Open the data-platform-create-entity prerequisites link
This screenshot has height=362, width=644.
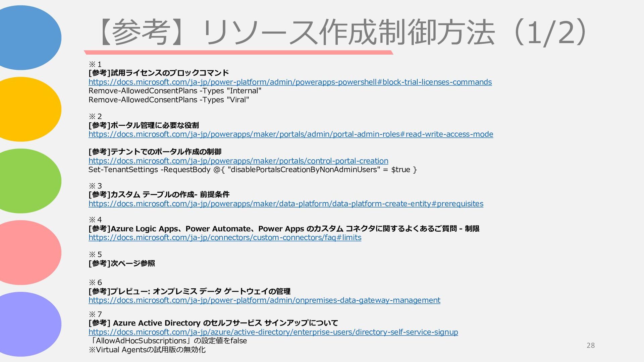pos(286,204)
